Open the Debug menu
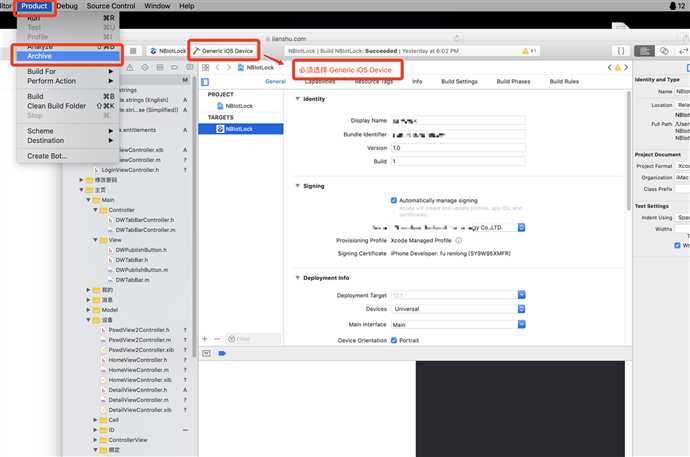Screen dimensions: 690x457 tap(67, 6)
